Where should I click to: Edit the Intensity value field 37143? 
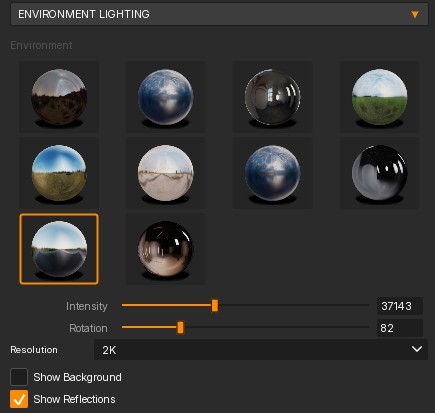click(x=400, y=306)
